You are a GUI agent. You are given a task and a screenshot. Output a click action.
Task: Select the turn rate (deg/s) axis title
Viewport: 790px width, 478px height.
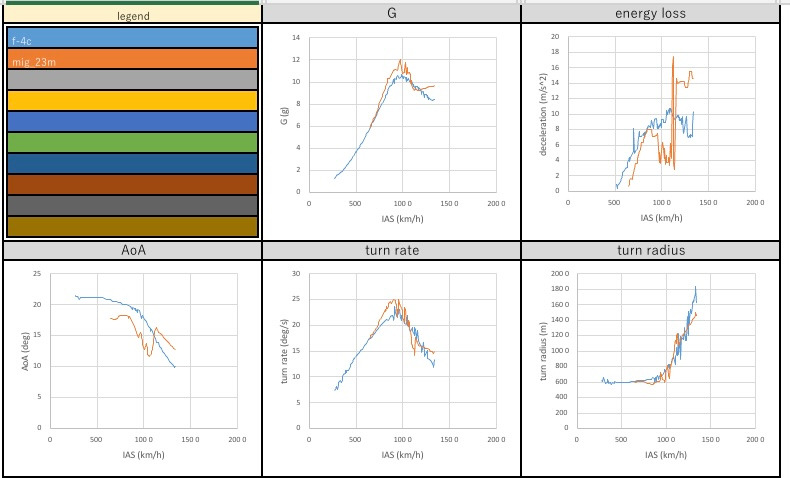283,352
